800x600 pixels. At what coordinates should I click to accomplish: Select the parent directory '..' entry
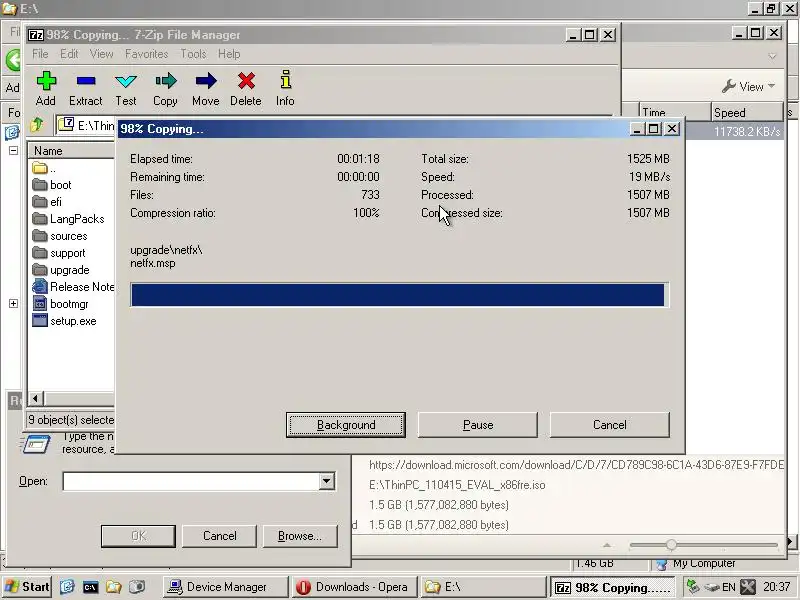click(44, 168)
